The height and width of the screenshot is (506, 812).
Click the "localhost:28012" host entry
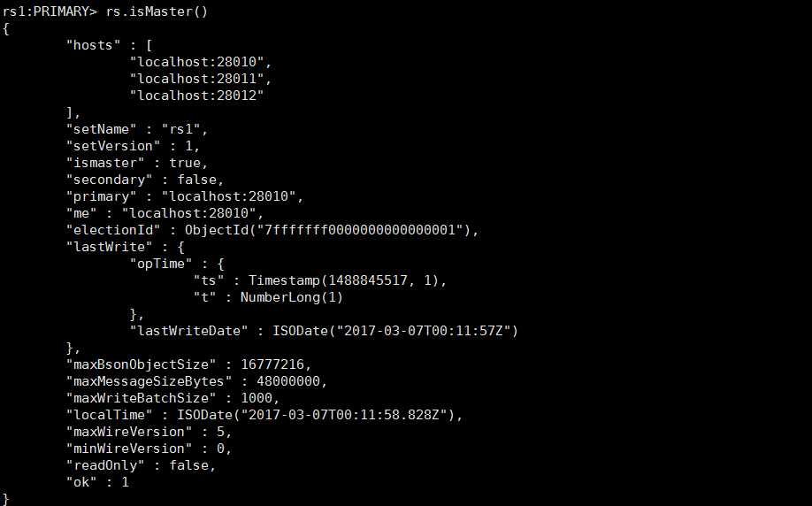(x=196, y=96)
